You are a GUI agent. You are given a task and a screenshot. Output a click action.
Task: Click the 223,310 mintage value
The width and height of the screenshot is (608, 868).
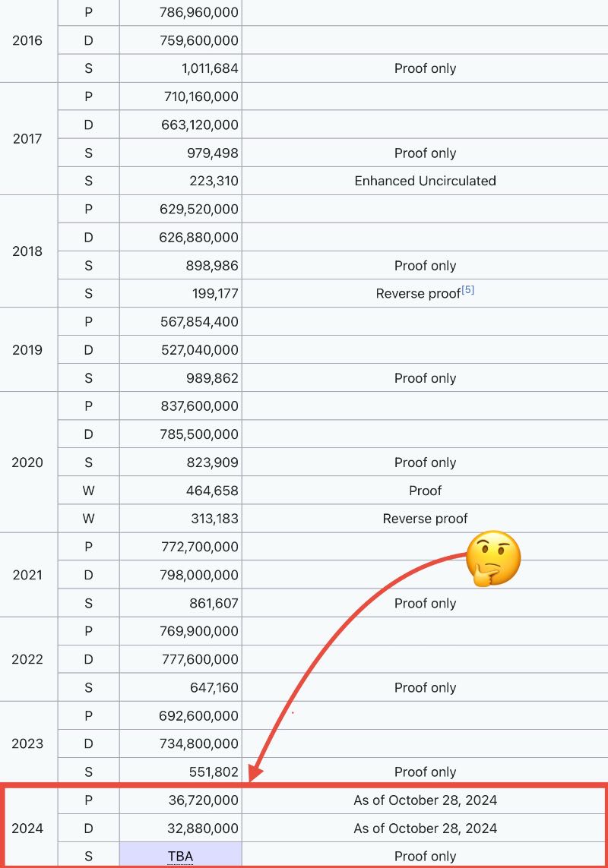[x=214, y=181]
